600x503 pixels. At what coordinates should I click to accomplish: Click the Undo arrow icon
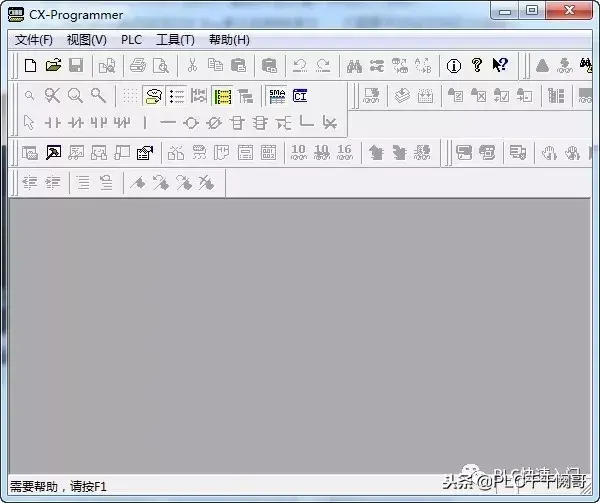(300, 65)
